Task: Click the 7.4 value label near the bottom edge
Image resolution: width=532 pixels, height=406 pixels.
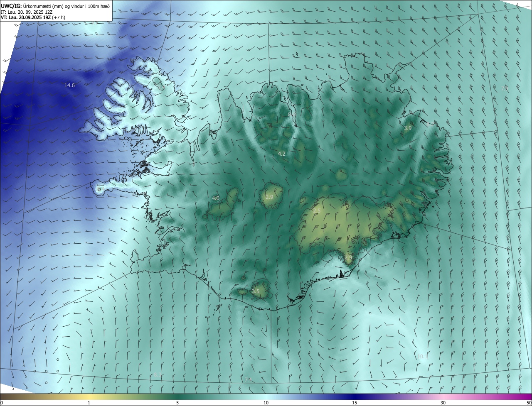Action: coord(248,380)
